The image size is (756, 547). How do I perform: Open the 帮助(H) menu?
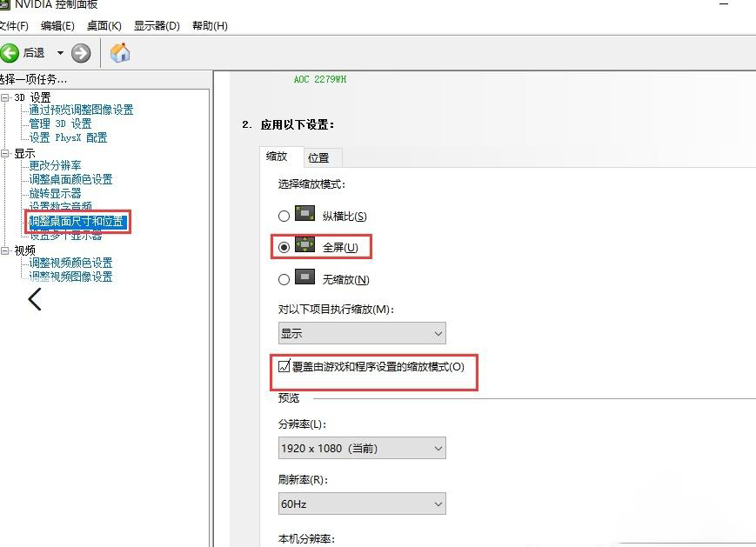(210, 25)
